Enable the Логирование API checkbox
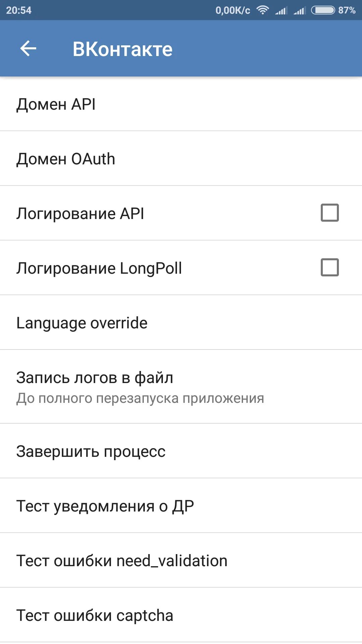The height and width of the screenshot is (644, 362). click(x=330, y=213)
